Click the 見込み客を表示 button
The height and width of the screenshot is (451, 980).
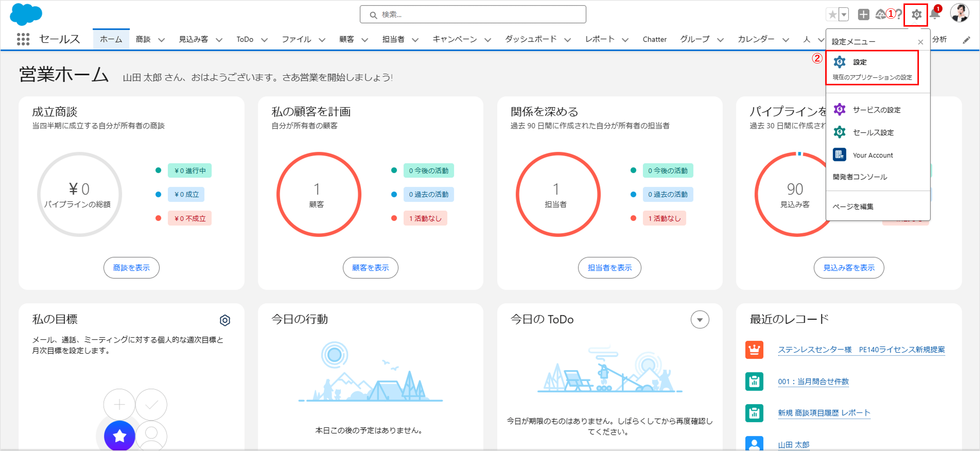point(849,268)
